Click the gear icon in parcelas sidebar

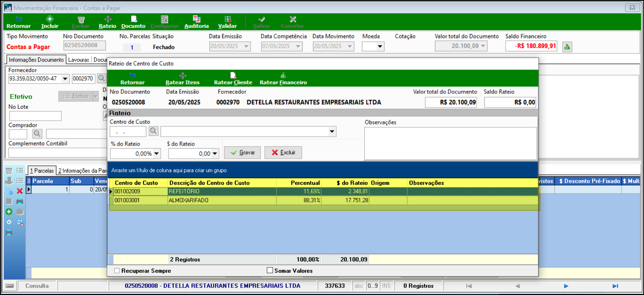tap(9, 222)
